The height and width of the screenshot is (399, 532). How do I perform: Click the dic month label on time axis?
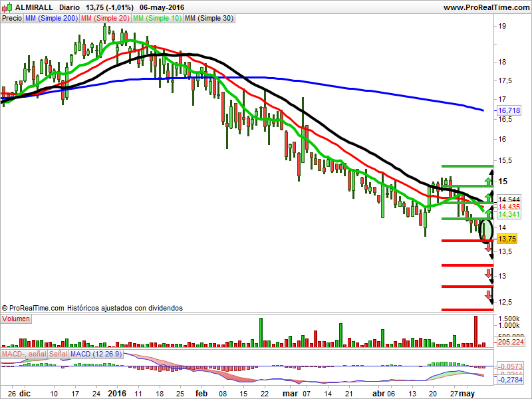click(25, 394)
